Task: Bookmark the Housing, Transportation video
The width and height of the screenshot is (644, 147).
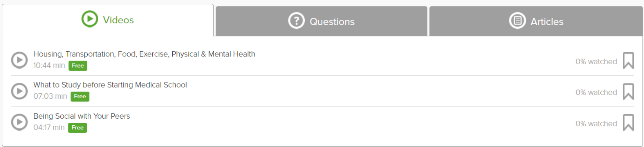Action: point(628,61)
